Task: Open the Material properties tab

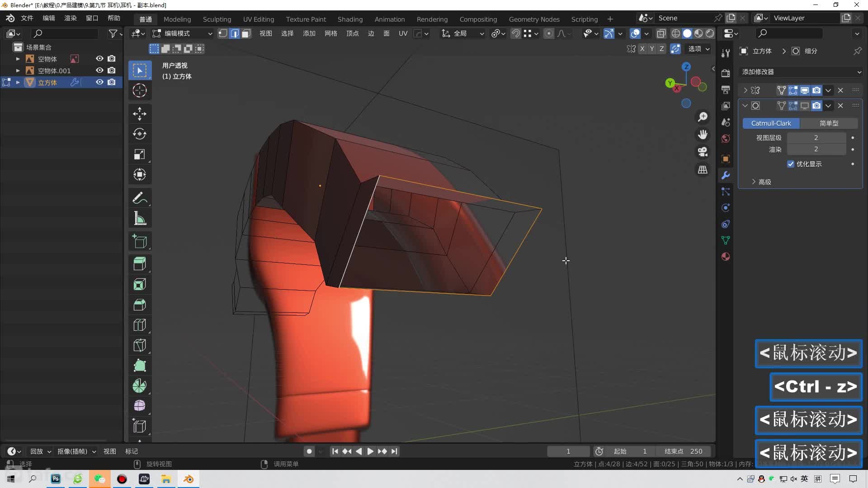Action: [726, 257]
